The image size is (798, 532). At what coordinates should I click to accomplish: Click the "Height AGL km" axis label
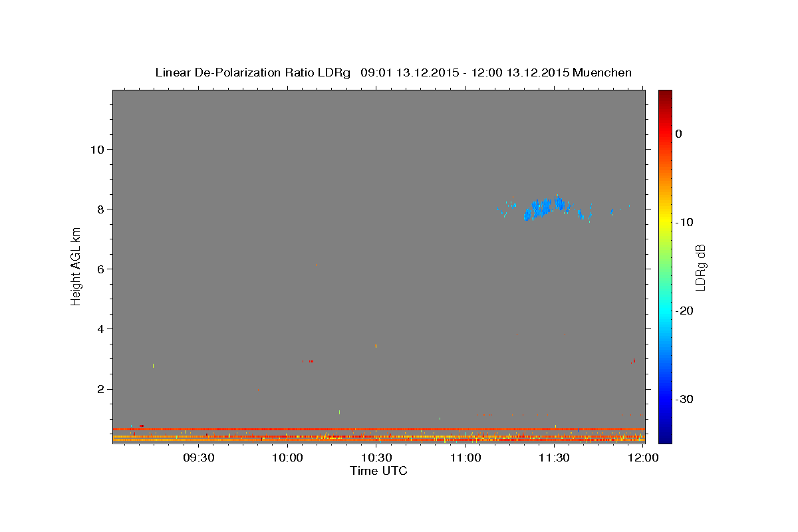[x=76, y=266]
